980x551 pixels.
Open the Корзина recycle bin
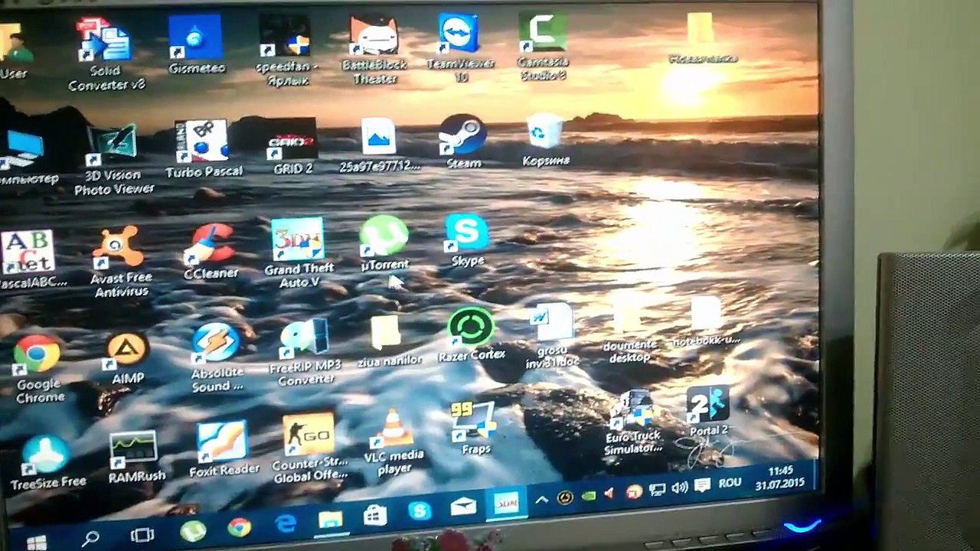point(546,141)
